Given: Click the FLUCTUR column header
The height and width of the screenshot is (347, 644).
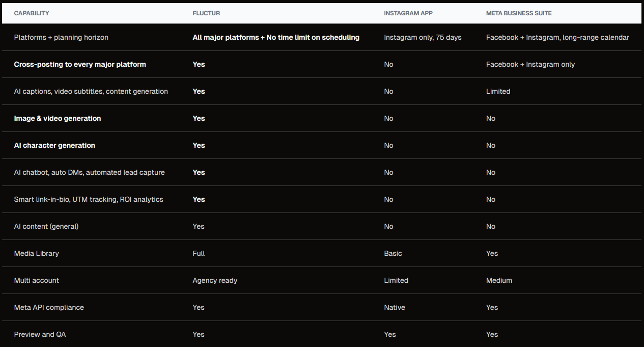Looking at the screenshot, I should (206, 13).
